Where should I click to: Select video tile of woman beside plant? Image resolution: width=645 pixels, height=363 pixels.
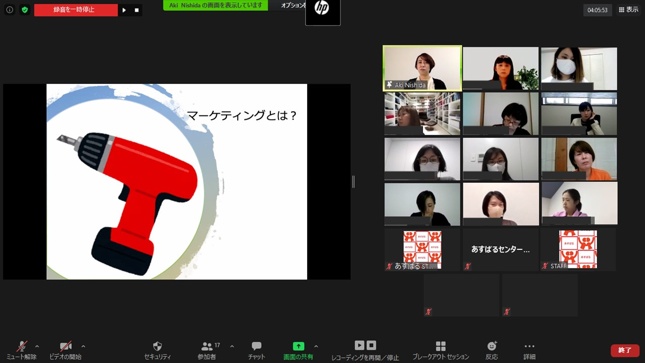[x=501, y=68]
